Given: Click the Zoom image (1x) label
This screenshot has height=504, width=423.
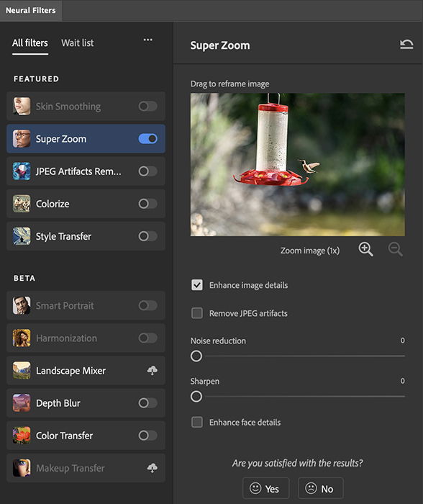Looking at the screenshot, I should click(x=310, y=251).
